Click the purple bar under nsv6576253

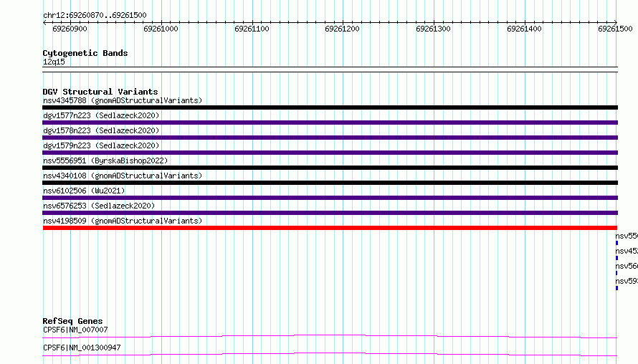330,213
